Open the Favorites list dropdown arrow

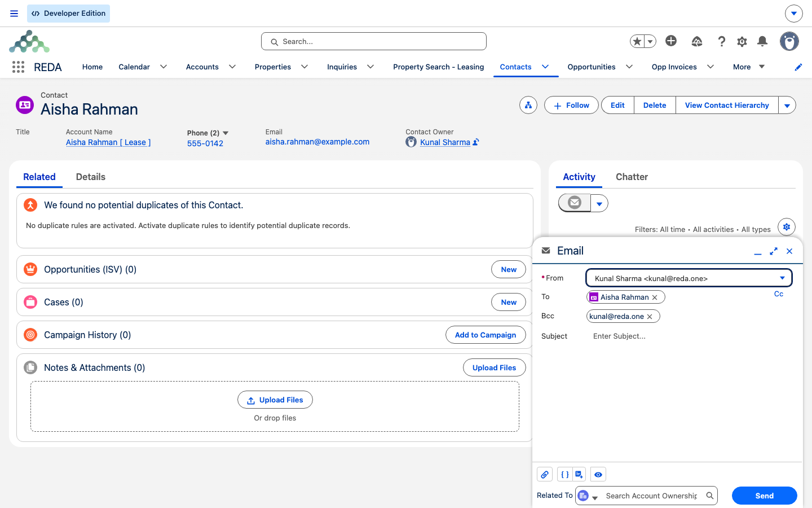click(x=650, y=41)
